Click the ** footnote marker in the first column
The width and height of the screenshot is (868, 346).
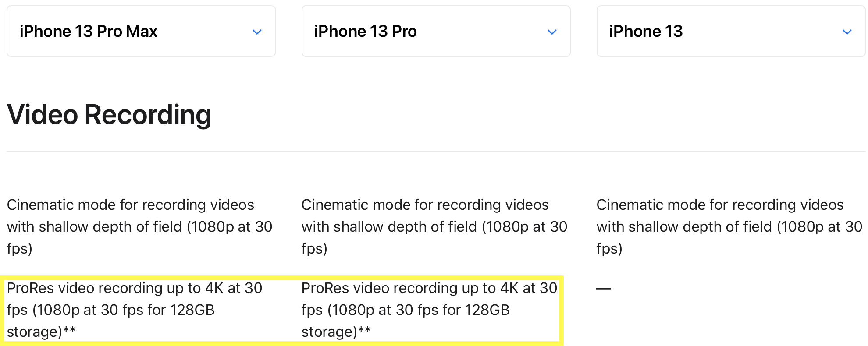click(x=69, y=329)
